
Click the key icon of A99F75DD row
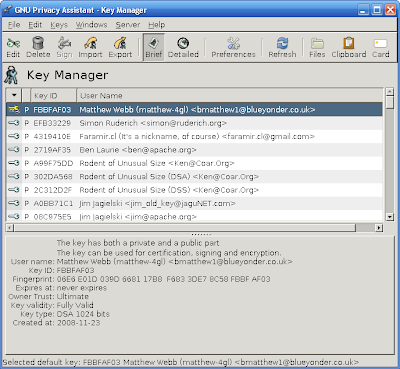(14, 163)
